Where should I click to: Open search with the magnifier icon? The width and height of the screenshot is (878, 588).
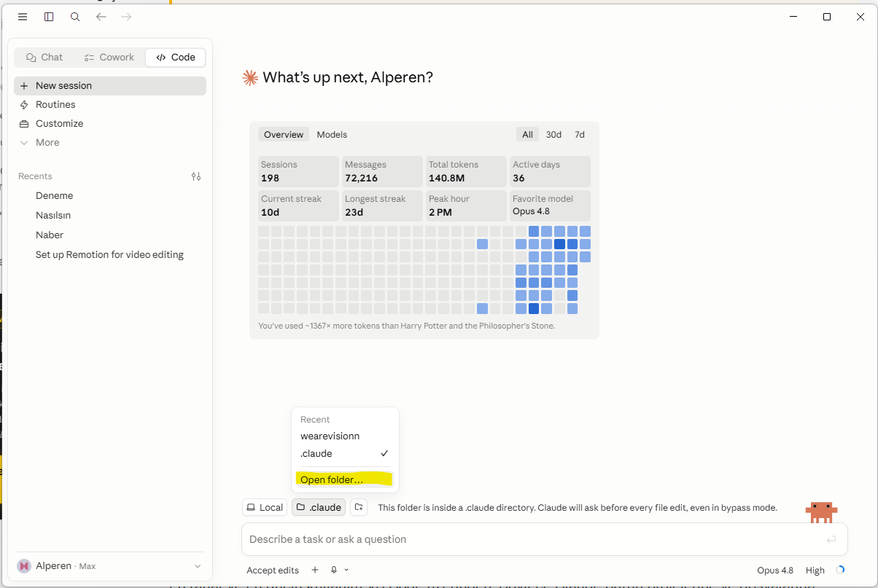click(x=75, y=17)
